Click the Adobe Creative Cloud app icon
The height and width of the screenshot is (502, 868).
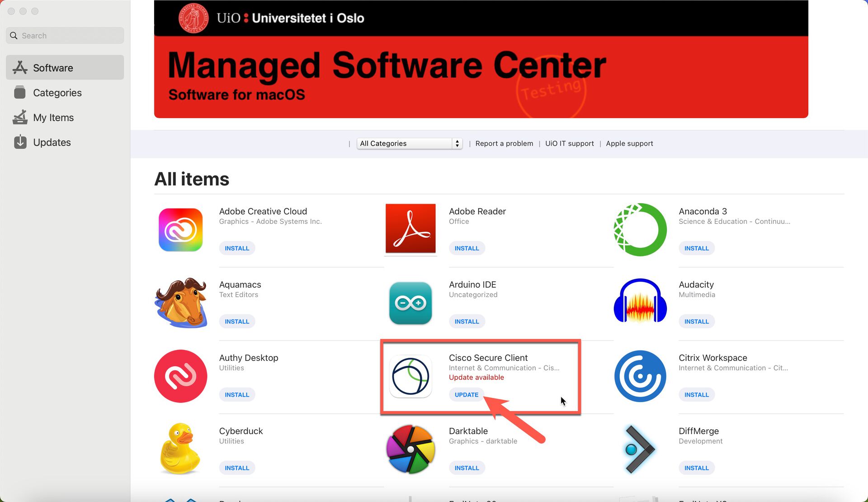pyautogui.click(x=180, y=230)
